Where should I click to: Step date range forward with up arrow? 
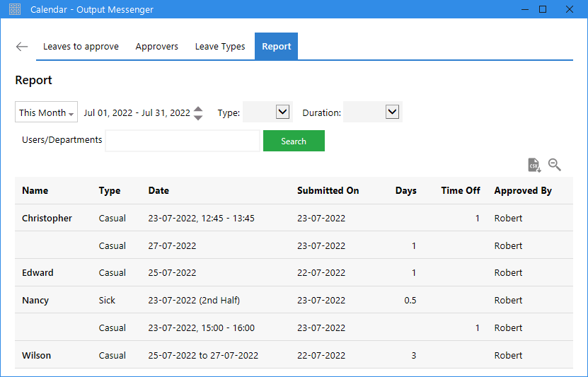pos(198,109)
